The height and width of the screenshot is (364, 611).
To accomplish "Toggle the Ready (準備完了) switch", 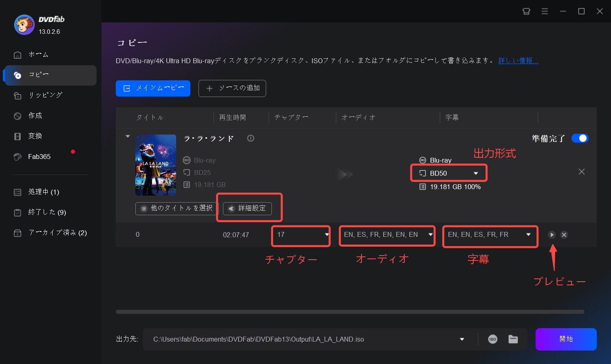I will 580,138.
